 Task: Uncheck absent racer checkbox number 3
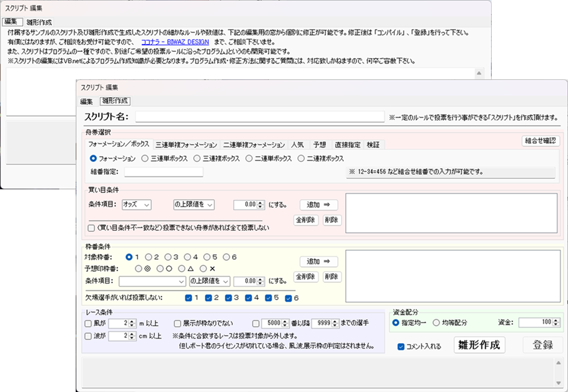(228, 298)
